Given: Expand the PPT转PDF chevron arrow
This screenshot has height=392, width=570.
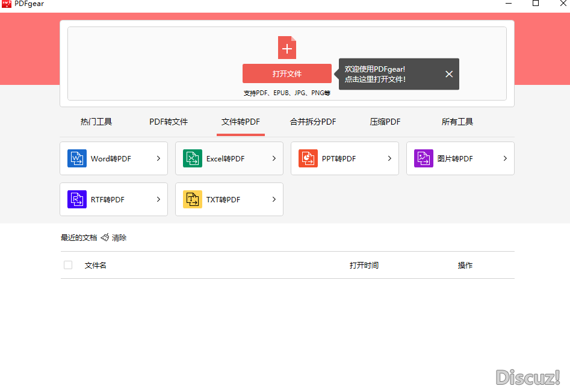Looking at the screenshot, I should coord(389,158).
